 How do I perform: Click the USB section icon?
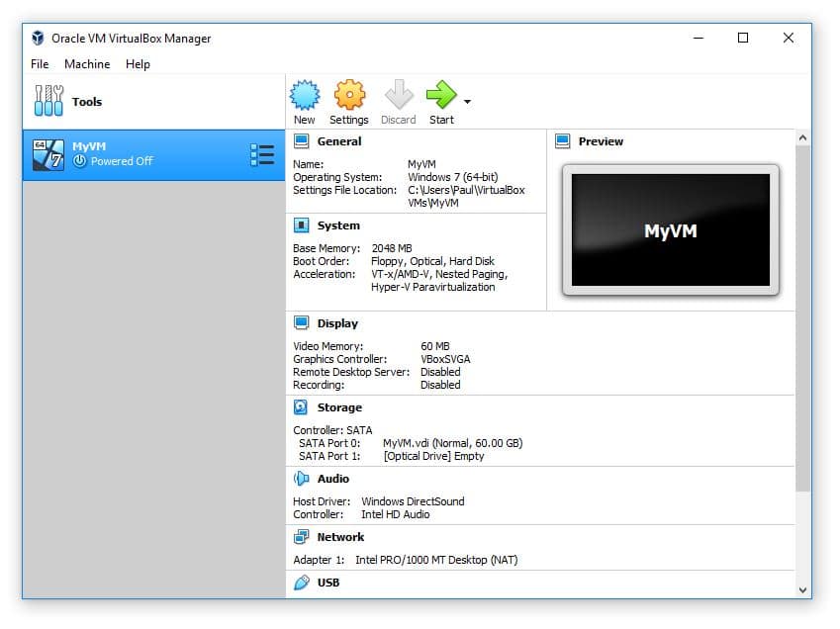pyautogui.click(x=302, y=583)
